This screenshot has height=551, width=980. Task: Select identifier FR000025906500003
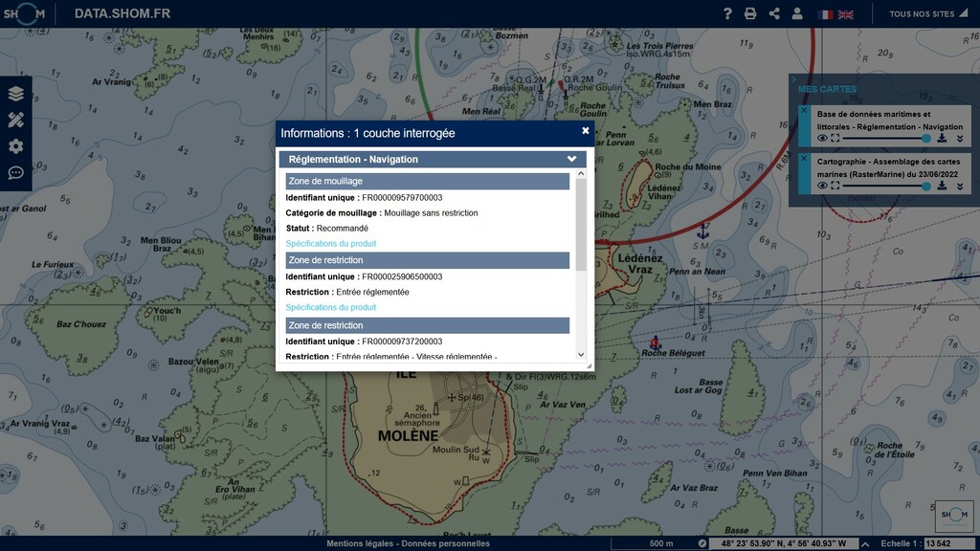(402, 276)
